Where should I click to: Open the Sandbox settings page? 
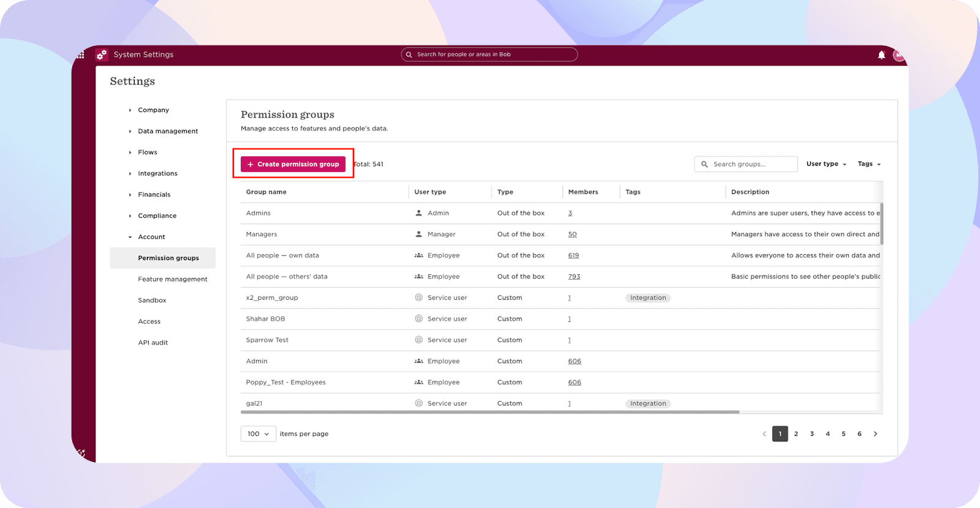tap(152, 301)
